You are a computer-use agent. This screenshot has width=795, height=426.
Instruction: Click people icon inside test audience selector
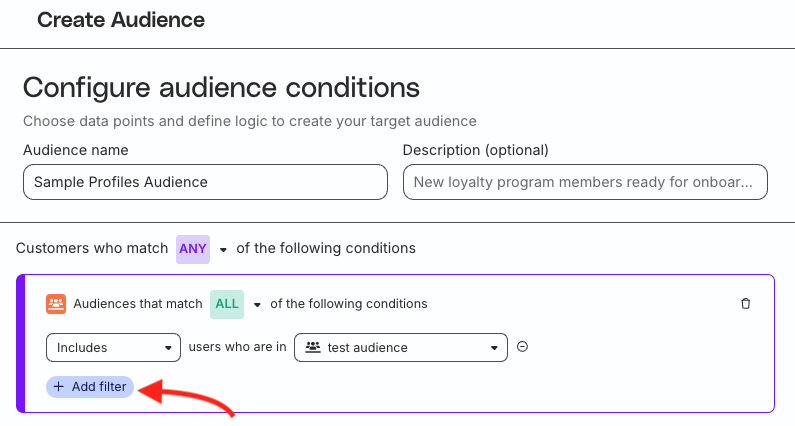[313, 348]
